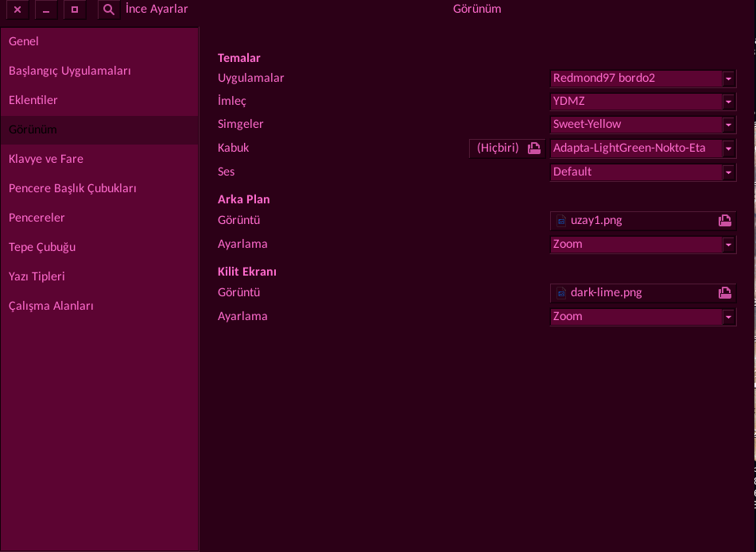Open the Simgeler dropdown showing Sweet-Yellow
The width and height of the screenshot is (756, 552).
pos(643,125)
